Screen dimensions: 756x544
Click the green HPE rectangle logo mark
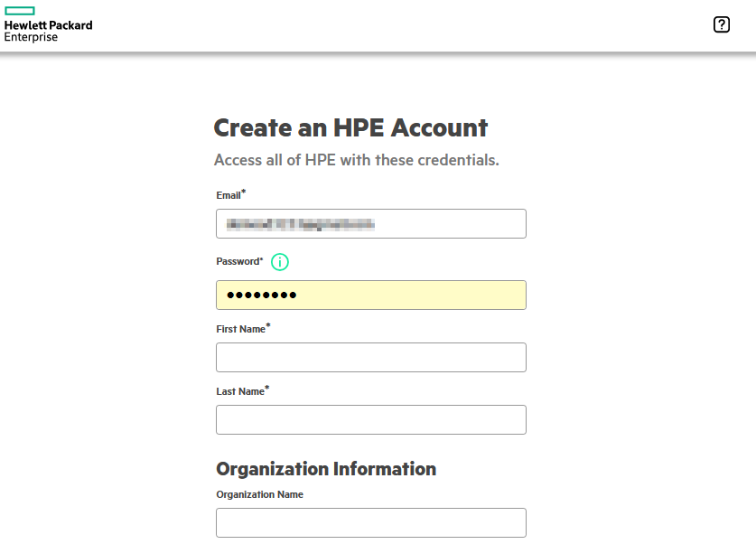tap(20, 10)
